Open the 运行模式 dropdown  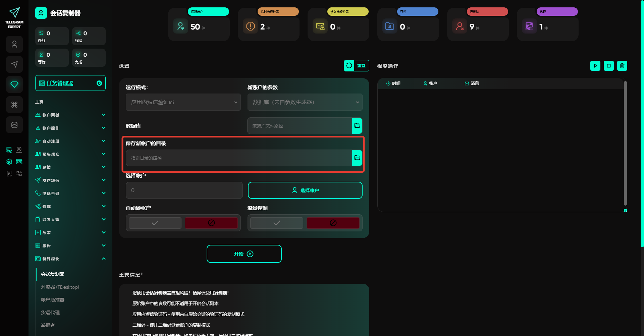(183, 102)
